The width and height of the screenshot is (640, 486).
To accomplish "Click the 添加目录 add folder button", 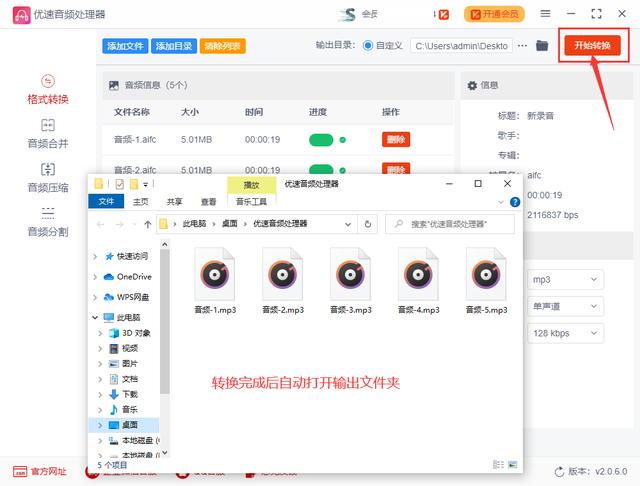I will pos(174,46).
